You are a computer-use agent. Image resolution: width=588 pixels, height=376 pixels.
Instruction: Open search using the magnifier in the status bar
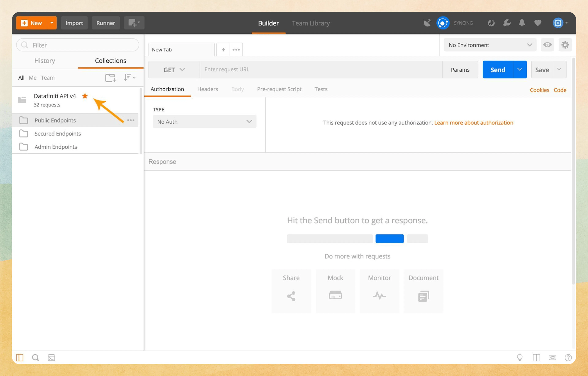pyautogui.click(x=35, y=357)
